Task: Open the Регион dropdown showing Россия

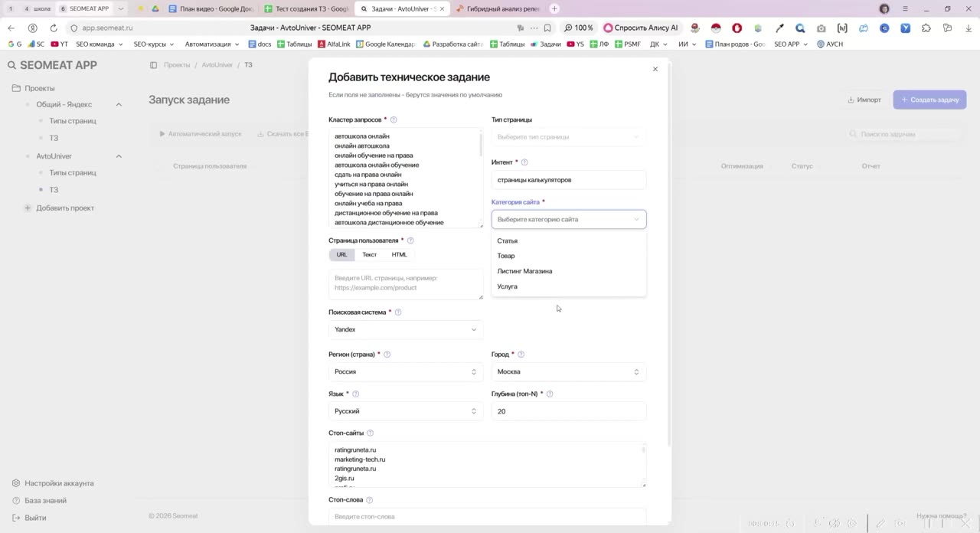Action: click(406, 371)
